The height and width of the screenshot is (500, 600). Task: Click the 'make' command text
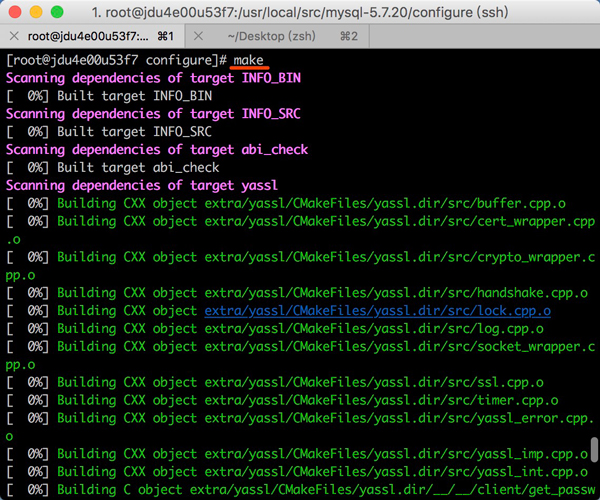pyautogui.click(x=248, y=60)
